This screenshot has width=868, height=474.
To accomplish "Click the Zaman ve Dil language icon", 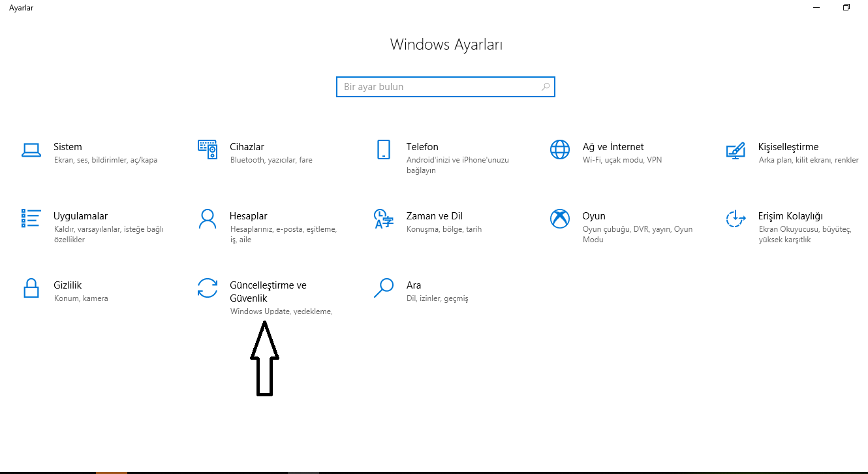I will click(x=384, y=219).
